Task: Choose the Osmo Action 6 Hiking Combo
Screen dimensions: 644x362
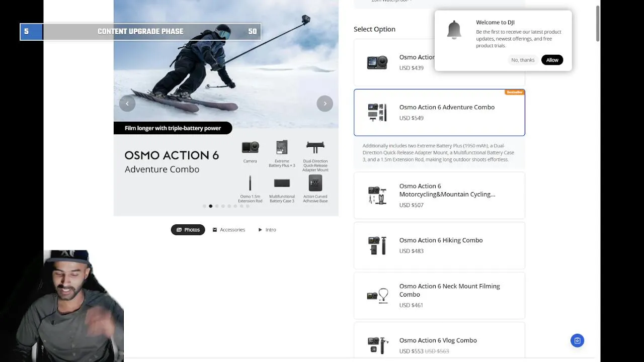Action: click(439, 245)
